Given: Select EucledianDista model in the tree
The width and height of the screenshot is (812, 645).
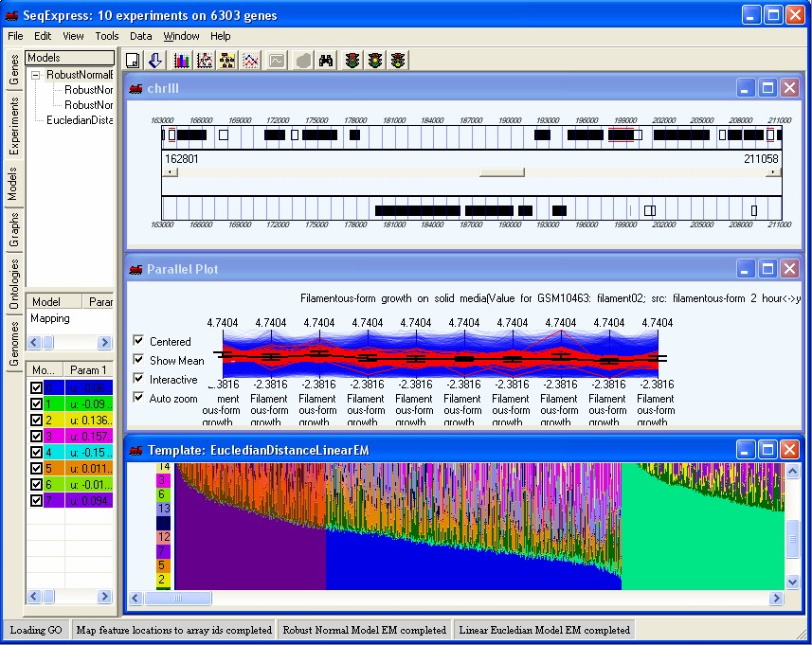Looking at the screenshot, I should [80, 120].
